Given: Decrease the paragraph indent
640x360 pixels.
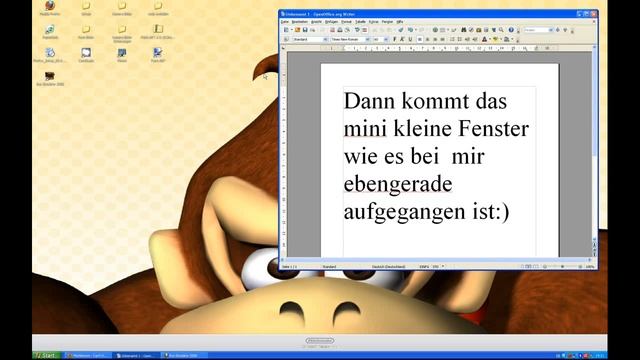Looking at the screenshot, I should [467, 39].
